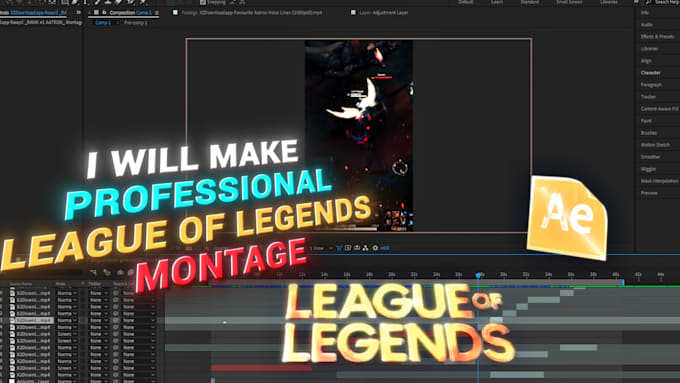Open the Mask Interpolation panel

click(x=659, y=181)
